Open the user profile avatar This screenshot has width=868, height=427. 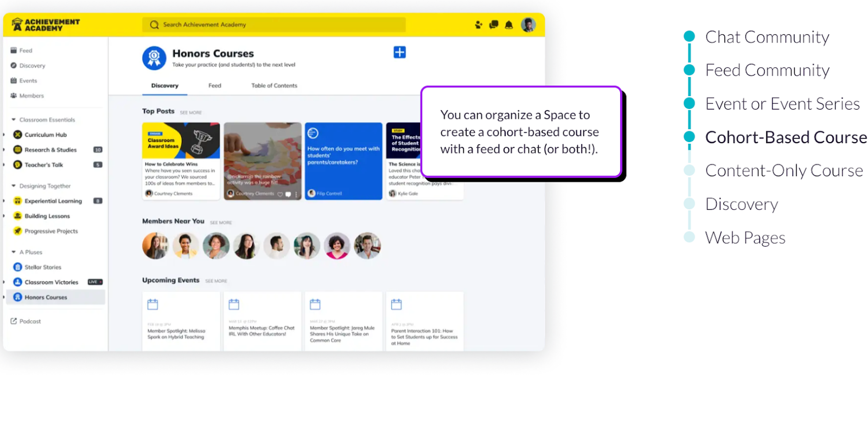click(528, 25)
